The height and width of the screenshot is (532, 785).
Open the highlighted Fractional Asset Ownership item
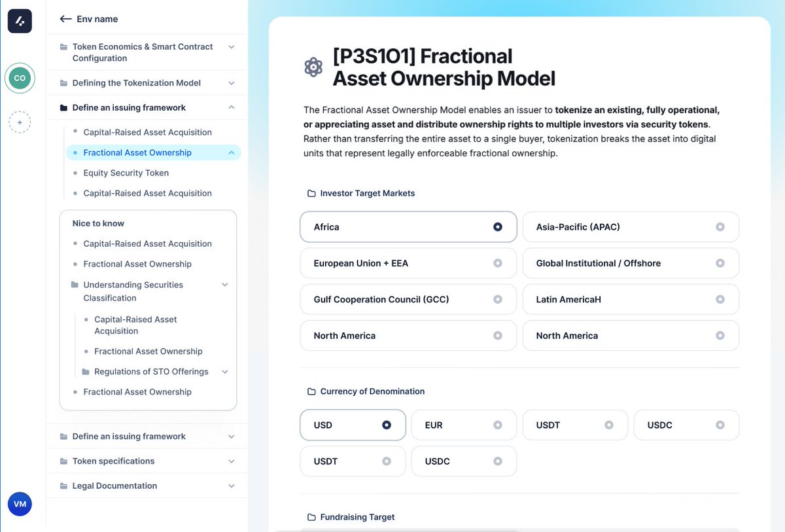click(x=154, y=152)
